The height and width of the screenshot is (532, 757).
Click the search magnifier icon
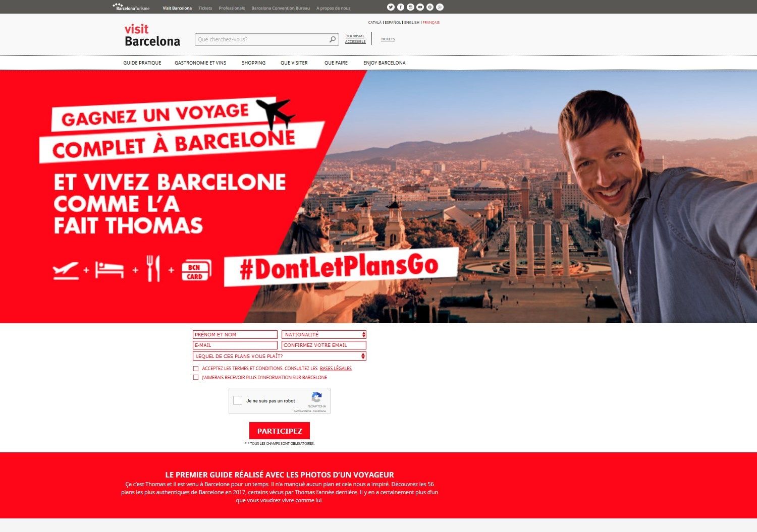coord(333,39)
